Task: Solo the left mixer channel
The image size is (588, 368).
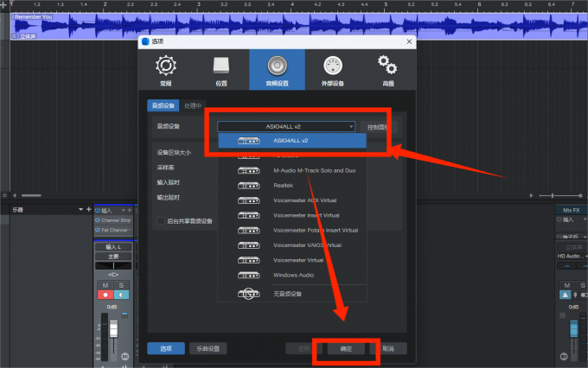Action: 121,285
